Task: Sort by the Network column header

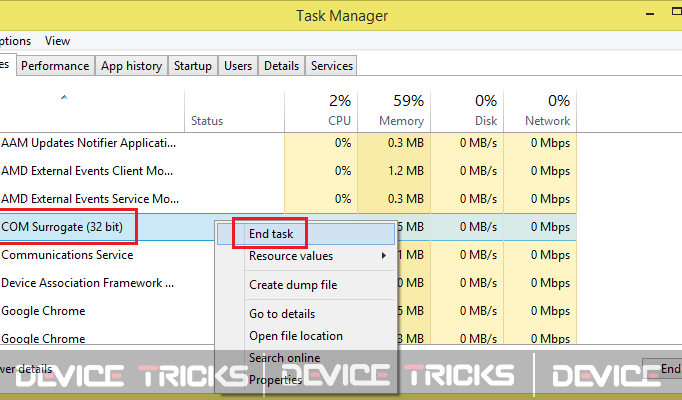Action: pos(540,111)
